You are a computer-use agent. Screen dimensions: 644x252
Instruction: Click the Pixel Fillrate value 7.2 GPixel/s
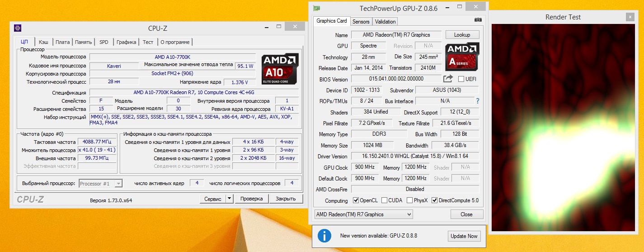coord(372,123)
